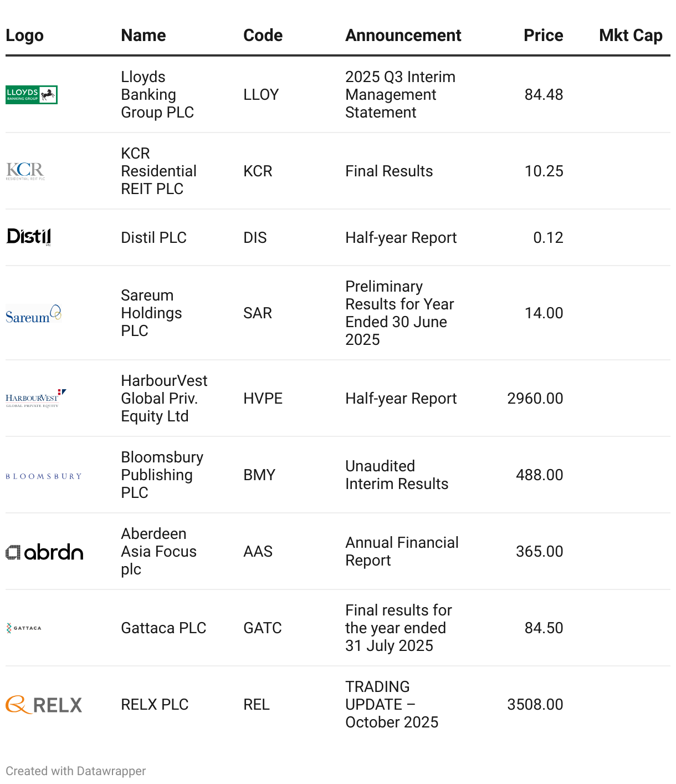Select the HVPE ticker code
Image resolution: width=676 pixels, height=784 pixels.
coord(263,399)
